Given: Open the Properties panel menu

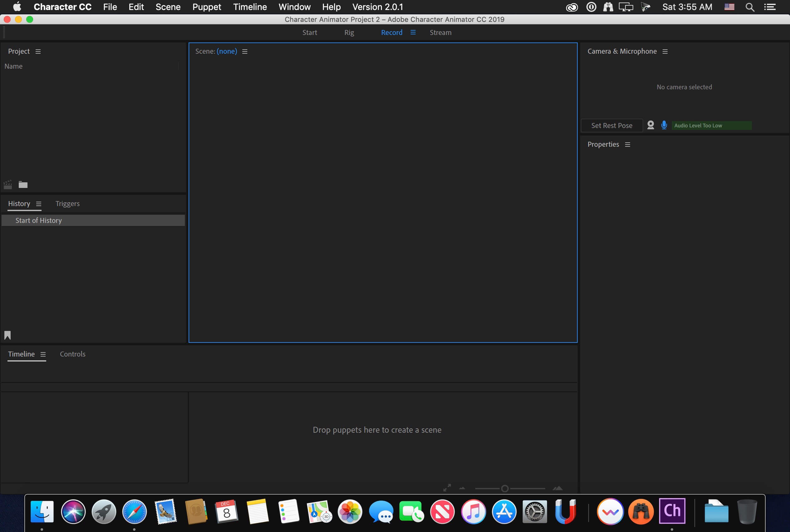Looking at the screenshot, I should (x=627, y=145).
